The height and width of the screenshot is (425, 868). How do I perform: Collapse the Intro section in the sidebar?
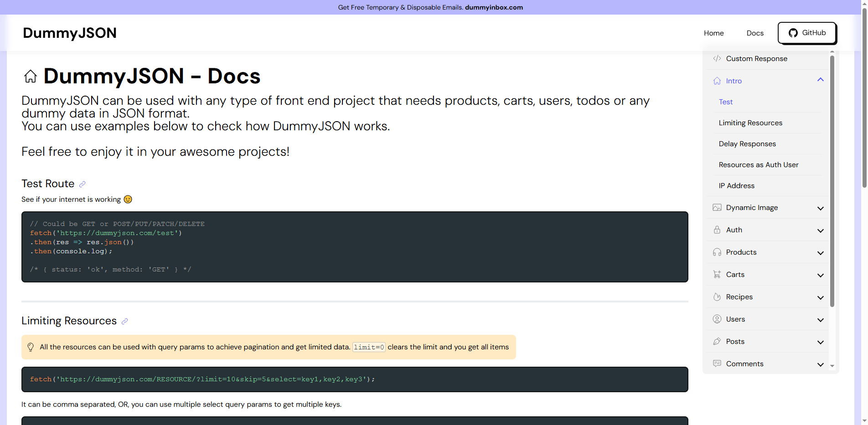click(x=821, y=80)
